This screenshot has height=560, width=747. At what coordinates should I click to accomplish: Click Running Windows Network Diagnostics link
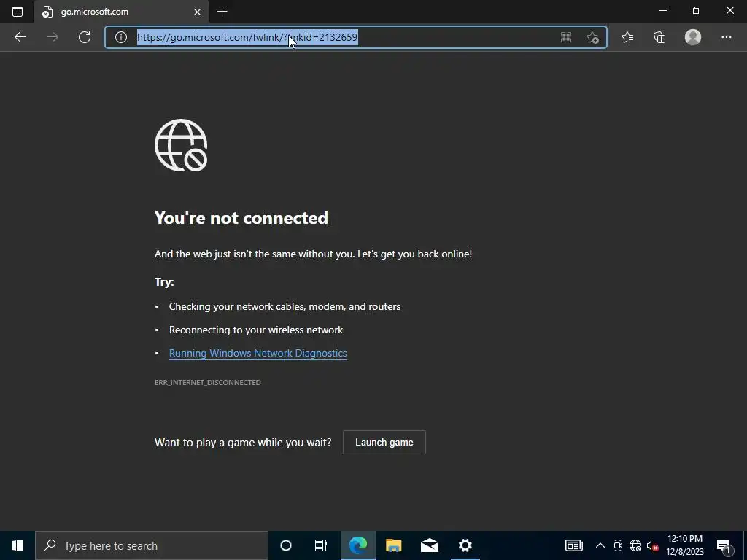point(258,354)
